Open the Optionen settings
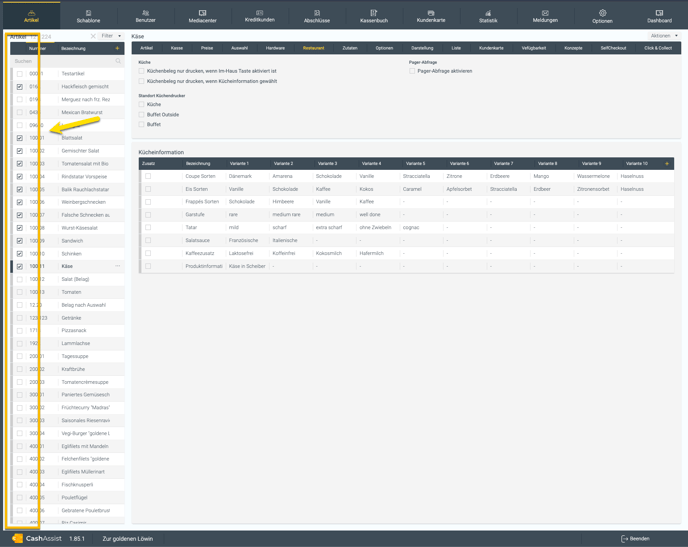The height and width of the screenshot is (547, 688). coord(602,15)
